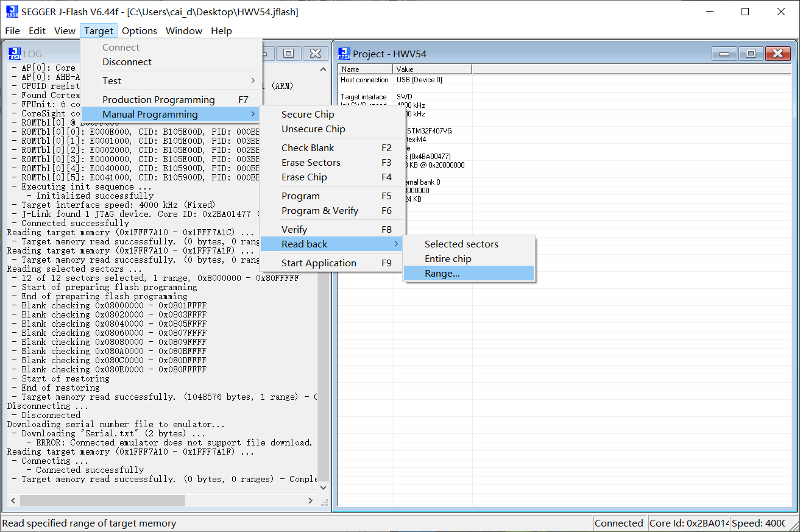
Task: Click LOG vertical scrollbar down arrow
Action: pos(324,489)
